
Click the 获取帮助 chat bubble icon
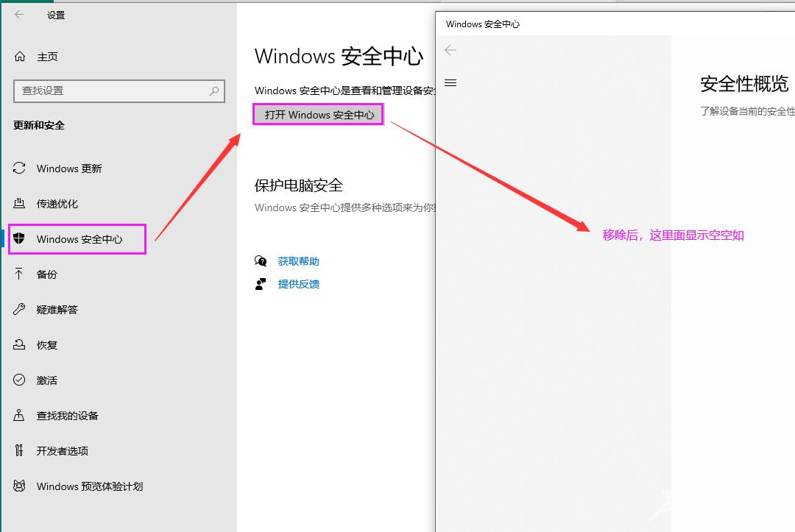tap(261, 261)
